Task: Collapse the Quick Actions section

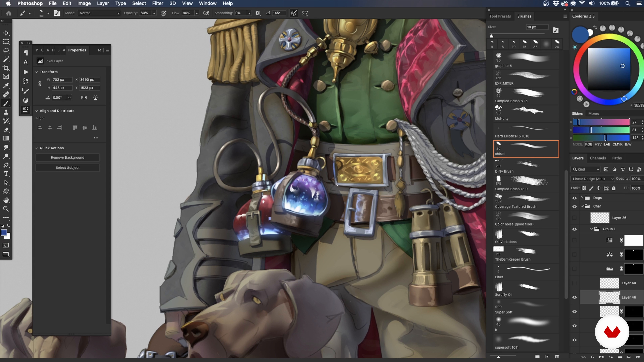Action: [37, 148]
